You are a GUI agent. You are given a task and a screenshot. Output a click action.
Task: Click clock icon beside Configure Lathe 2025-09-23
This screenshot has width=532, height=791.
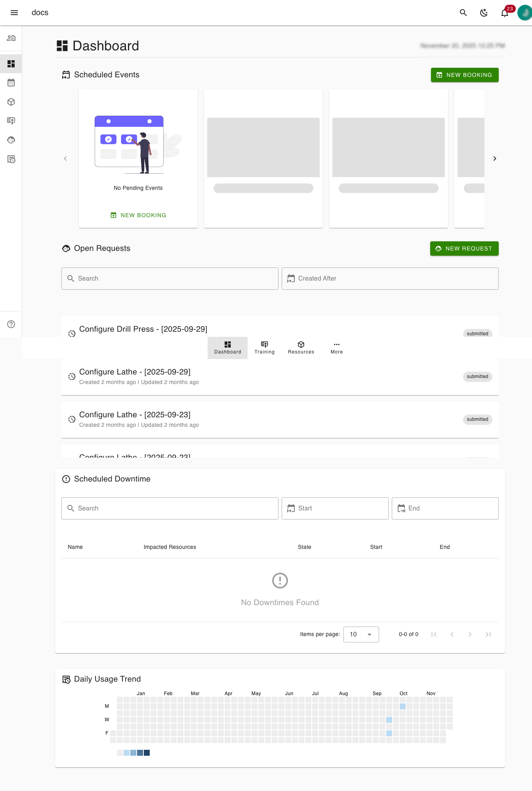click(72, 419)
